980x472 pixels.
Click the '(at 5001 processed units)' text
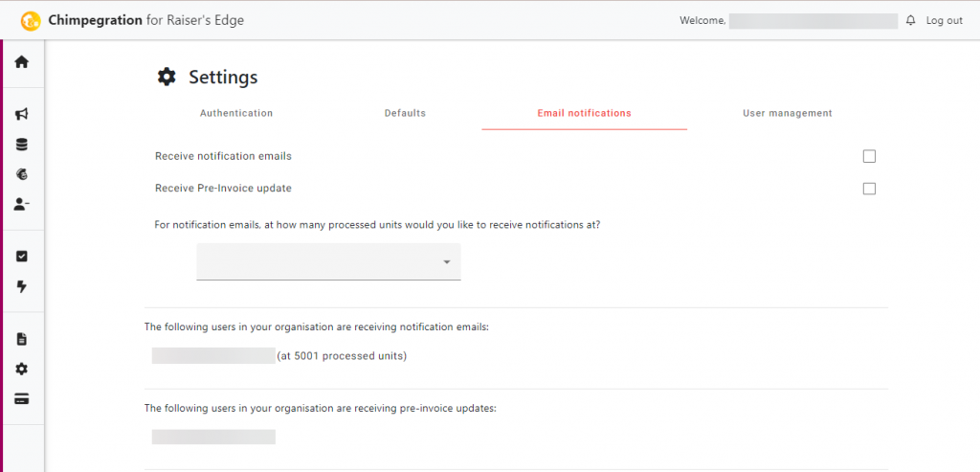coord(342,356)
